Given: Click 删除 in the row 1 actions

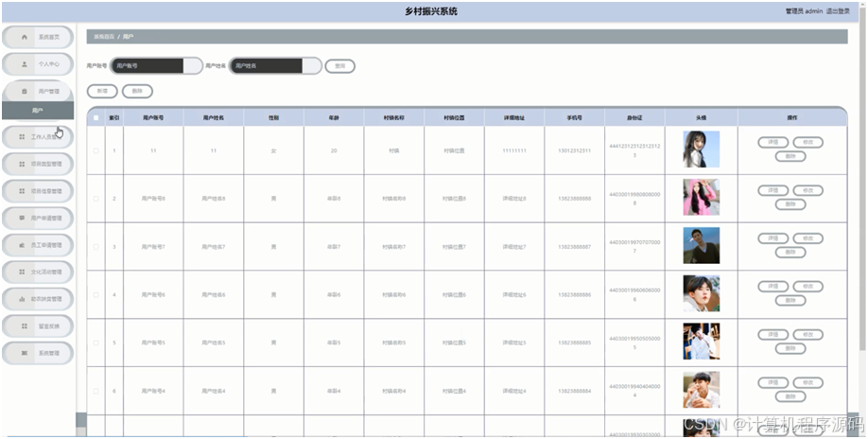Looking at the screenshot, I should (790, 157).
